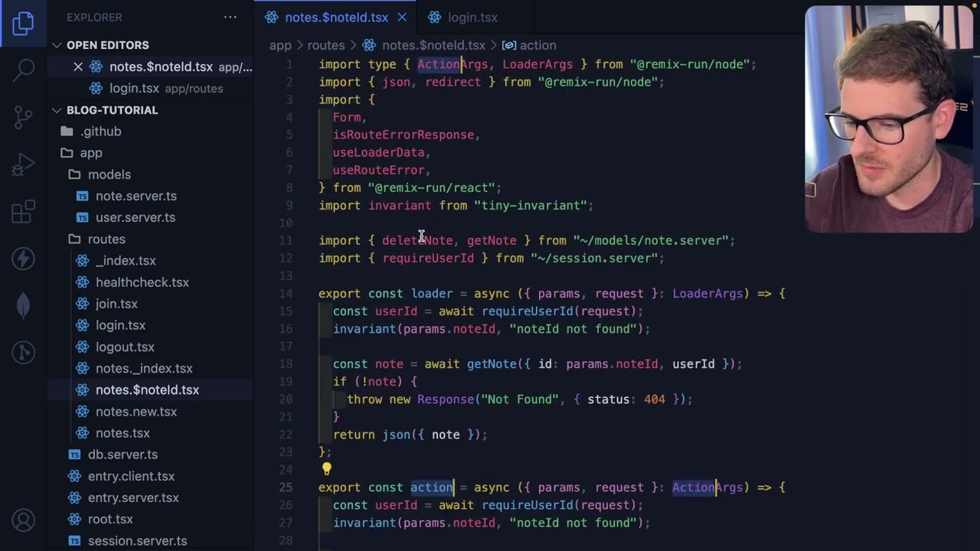Viewport: 980px width, 551px height.
Task: Click 'isRouteErrorResponse' on line 5
Action: (x=403, y=135)
